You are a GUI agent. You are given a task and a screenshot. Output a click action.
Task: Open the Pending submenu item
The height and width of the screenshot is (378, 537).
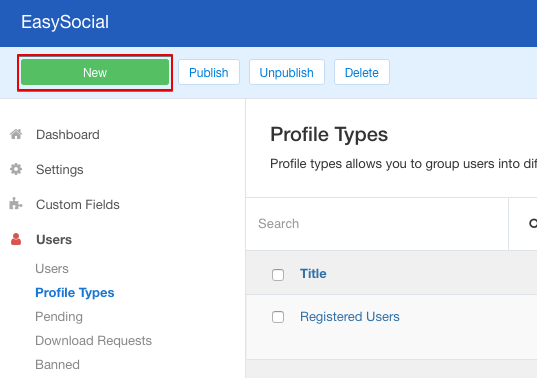click(59, 317)
